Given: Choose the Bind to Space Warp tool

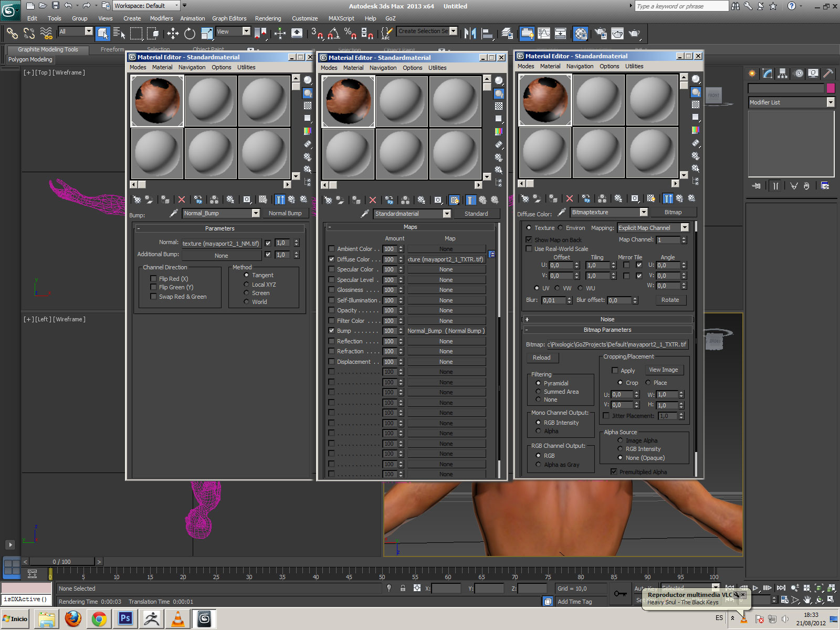Looking at the screenshot, I should [46, 34].
